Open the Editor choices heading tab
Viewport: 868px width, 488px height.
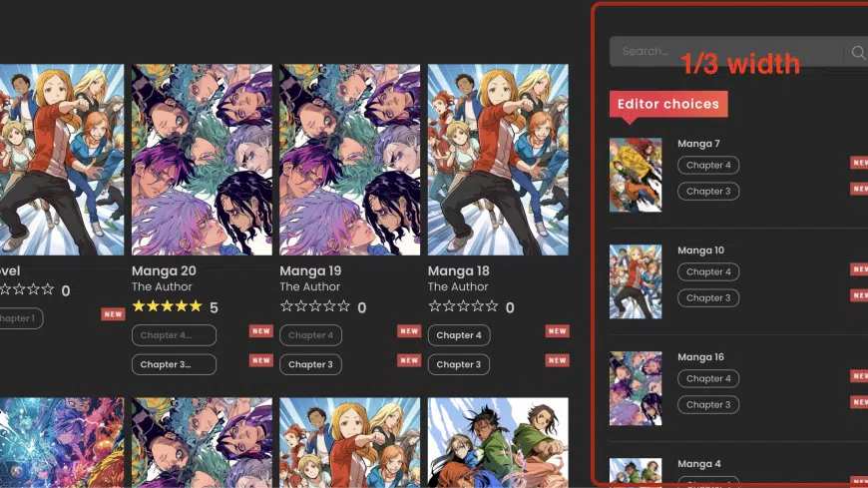[668, 104]
